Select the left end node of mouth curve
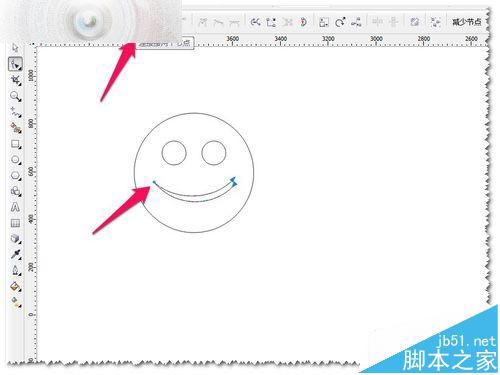The image size is (500, 375). coord(154,182)
